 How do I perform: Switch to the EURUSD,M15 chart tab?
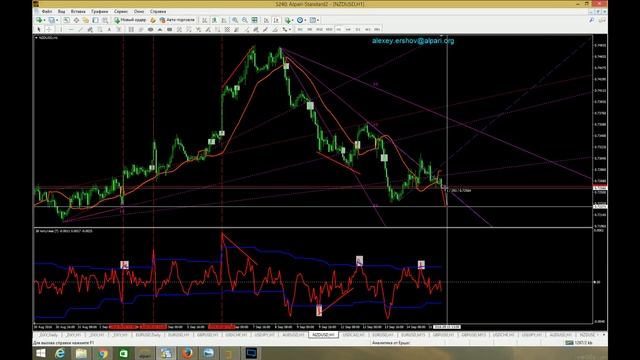click(x=413, y=335)
